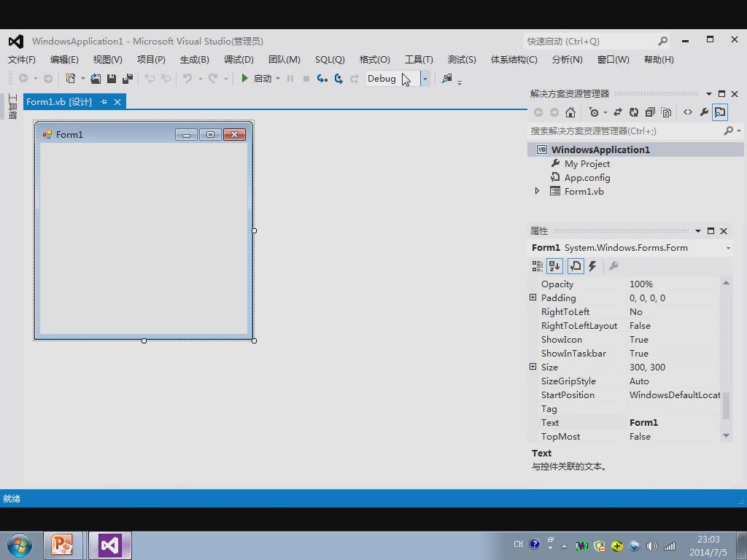The image size is (747, 560).
Task: Open the 编辑(E) menu
Action: (64, 60)
